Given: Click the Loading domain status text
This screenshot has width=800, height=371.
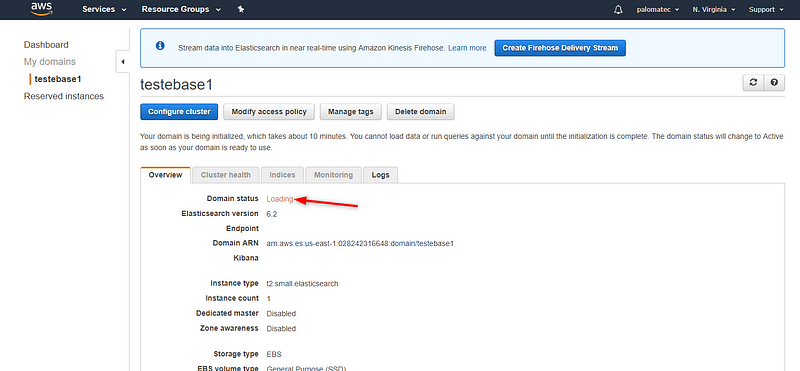Looking at the screenshot, I should coord(280,199).
